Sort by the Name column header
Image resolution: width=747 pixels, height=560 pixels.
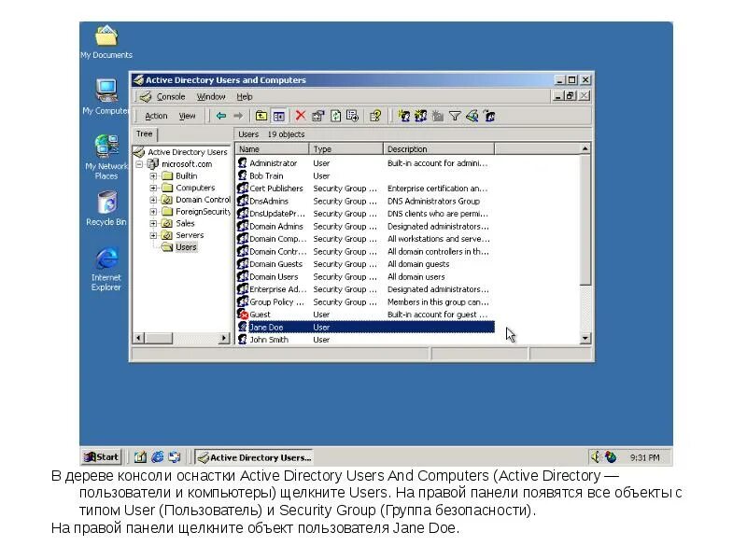click(273, 149)
